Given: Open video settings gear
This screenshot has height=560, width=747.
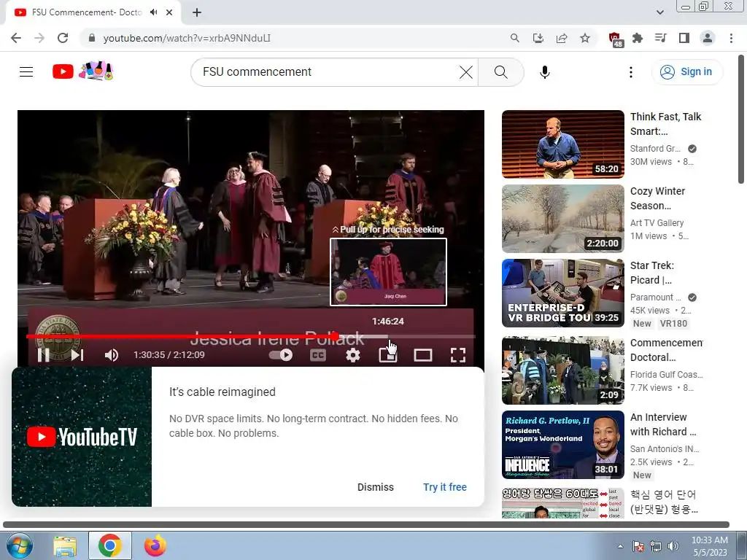Looking at the screenshot, I should coord(353,355).
